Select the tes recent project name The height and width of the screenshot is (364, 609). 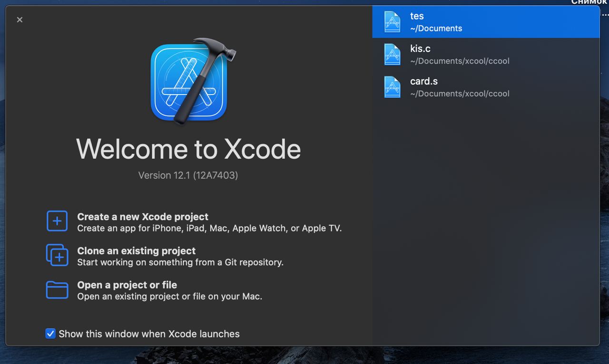(x=417, y=16)
